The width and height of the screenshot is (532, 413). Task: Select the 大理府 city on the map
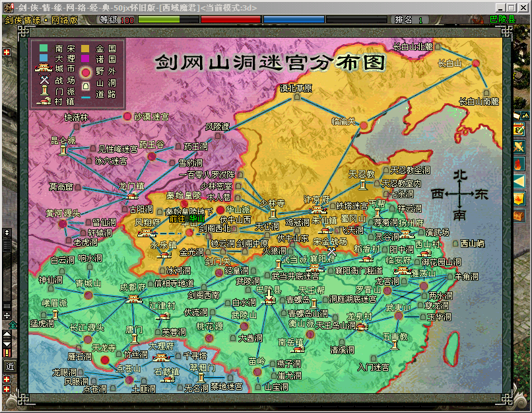160,357
